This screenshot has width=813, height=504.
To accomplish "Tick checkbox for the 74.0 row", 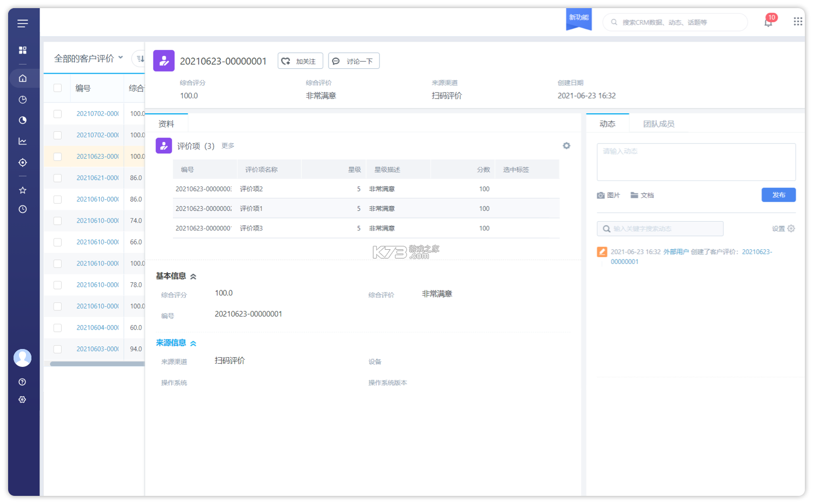I will (x=57, y=221).
